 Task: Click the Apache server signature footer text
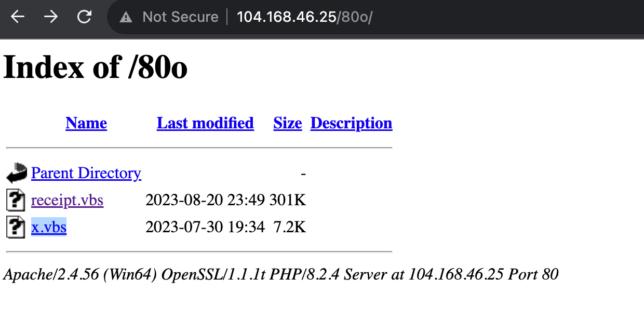pos(280,274)
